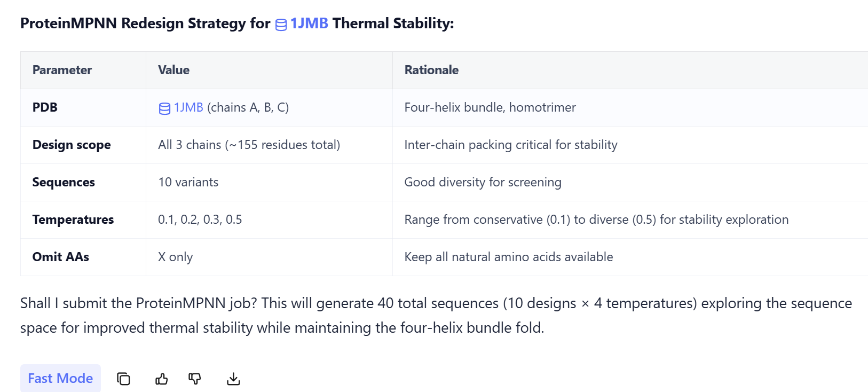Click the Sequences row label
868x392 pixels.
[x=64, y=182]
